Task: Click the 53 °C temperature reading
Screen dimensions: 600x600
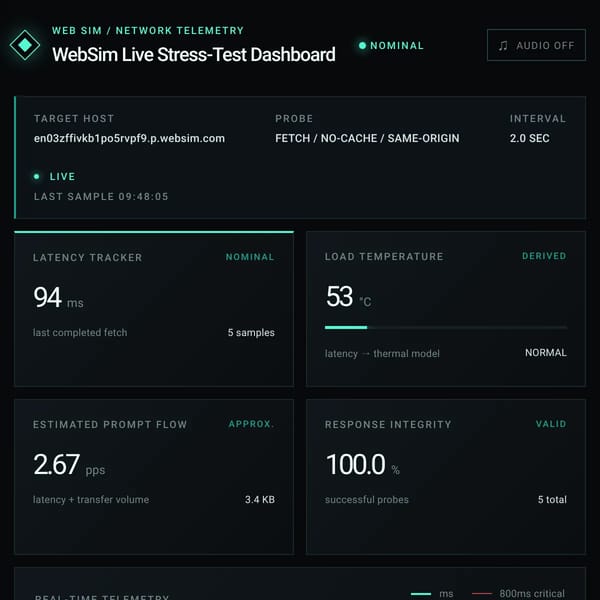Action: click(x=348, y=297)
